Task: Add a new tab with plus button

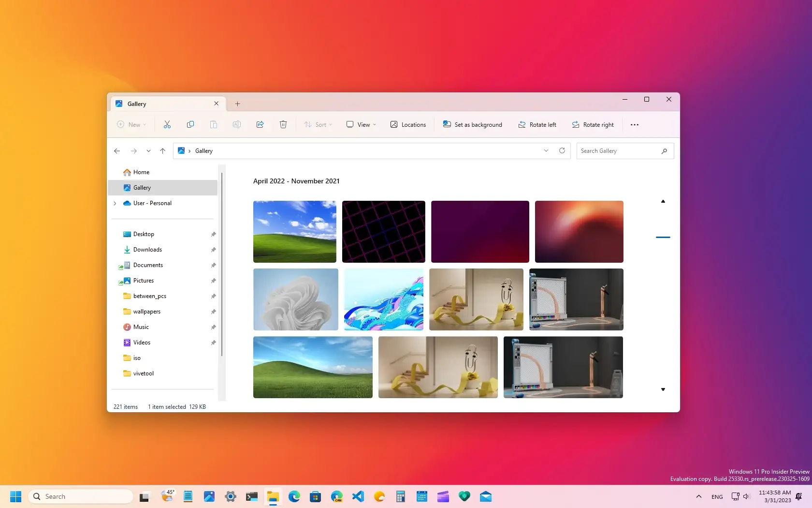Action: [237, 104]
